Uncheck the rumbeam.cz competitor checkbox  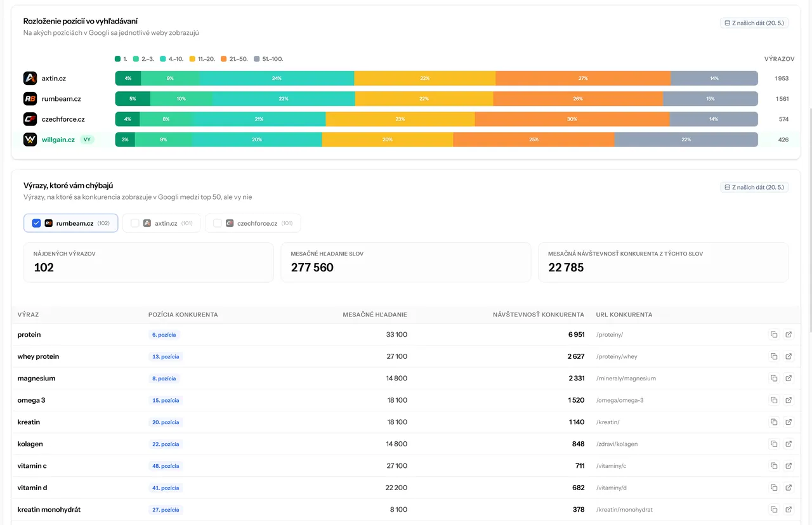click(36, 223)
